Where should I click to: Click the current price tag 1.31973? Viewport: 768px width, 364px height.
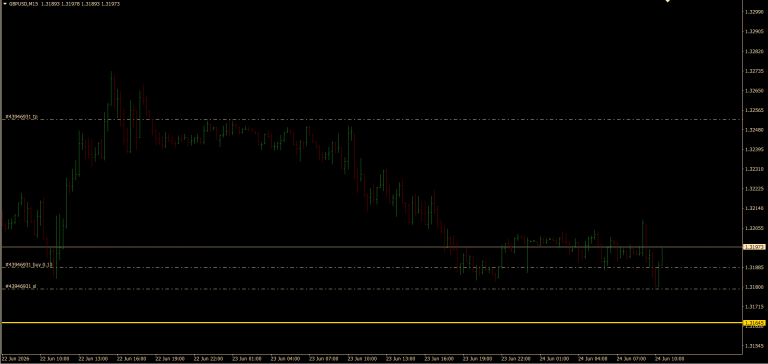click(x=754, y=247)
